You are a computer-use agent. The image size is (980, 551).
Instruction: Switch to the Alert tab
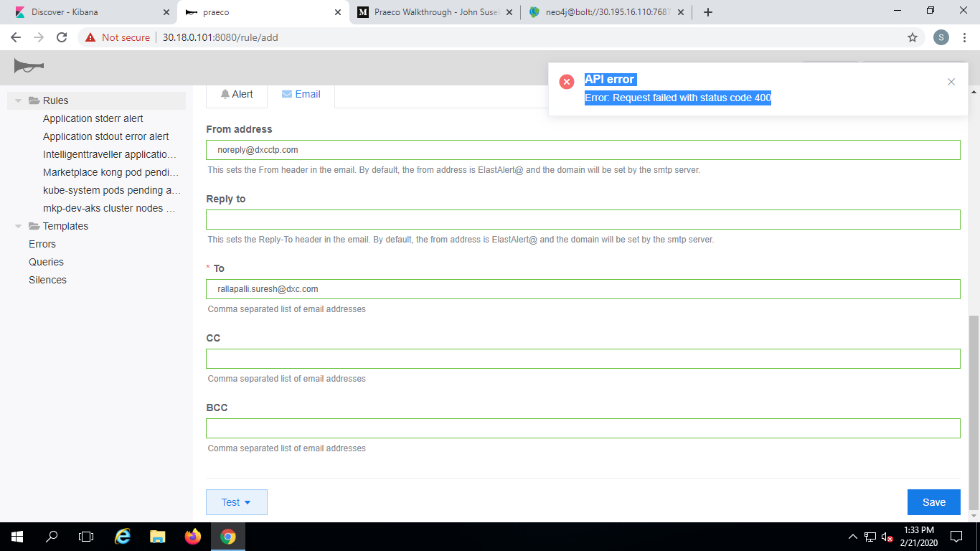point(237,94)
